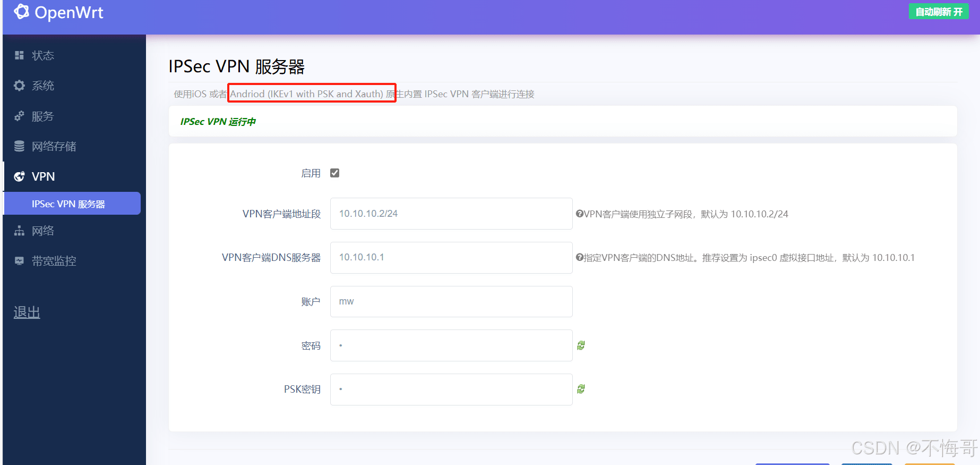Viewport: 980px width, 465px height.
Task: Open the 网络存储 menu entry
Action: tap(54, 146)
